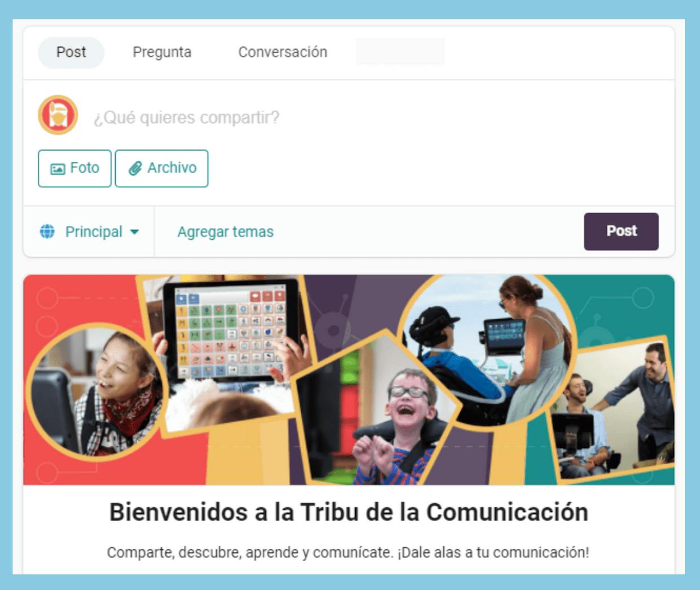Screen dimensions: 700x590
Task: Click the Archivo button label
Action: (x=172, y=168)
